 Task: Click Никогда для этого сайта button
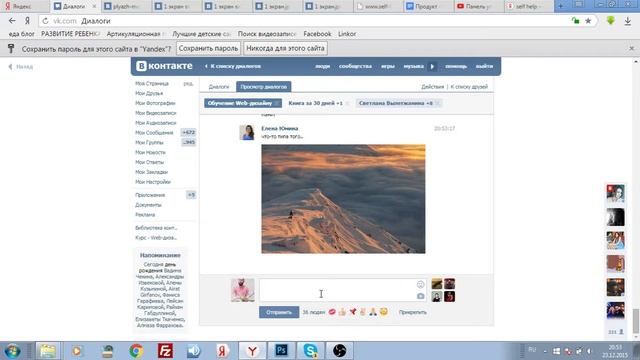pyautogui.click(x=285, y=48)
